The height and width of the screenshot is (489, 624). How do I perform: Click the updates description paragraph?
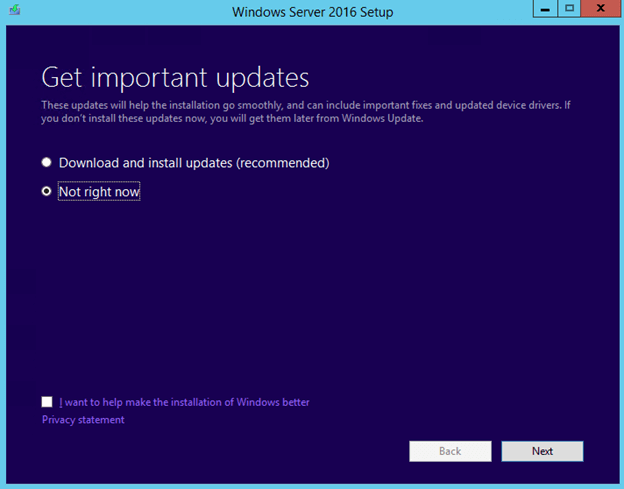(x=306, y=112)
